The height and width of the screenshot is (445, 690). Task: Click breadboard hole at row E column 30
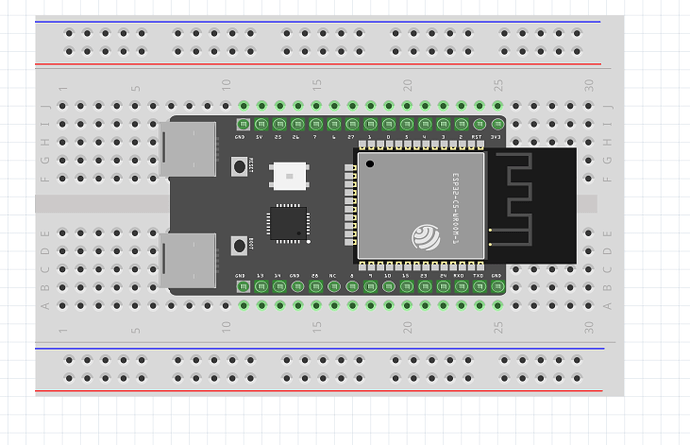pos(588,233)
